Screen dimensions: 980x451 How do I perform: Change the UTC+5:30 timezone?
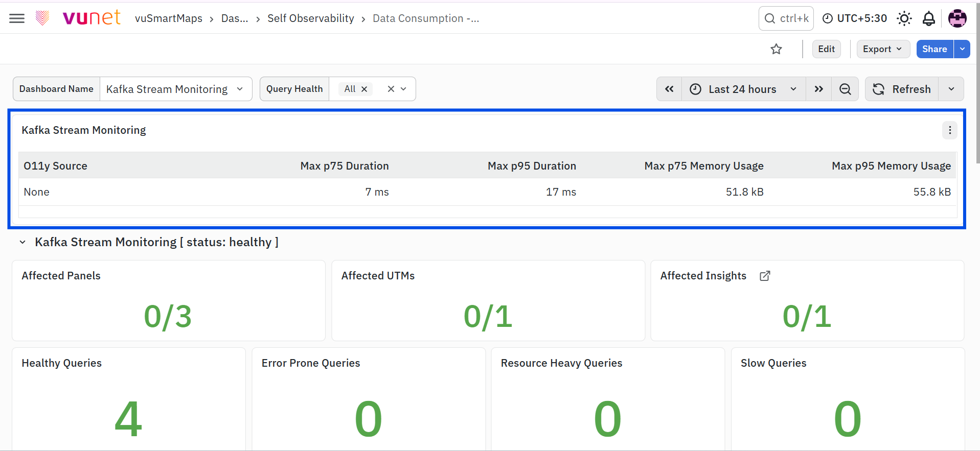coord(855,18)
